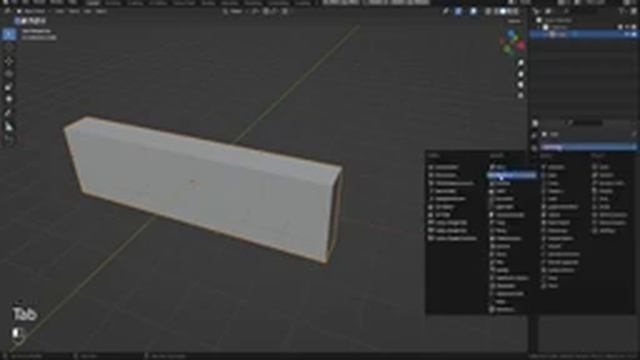Select the Rotate tool

[x=9, y=74]
